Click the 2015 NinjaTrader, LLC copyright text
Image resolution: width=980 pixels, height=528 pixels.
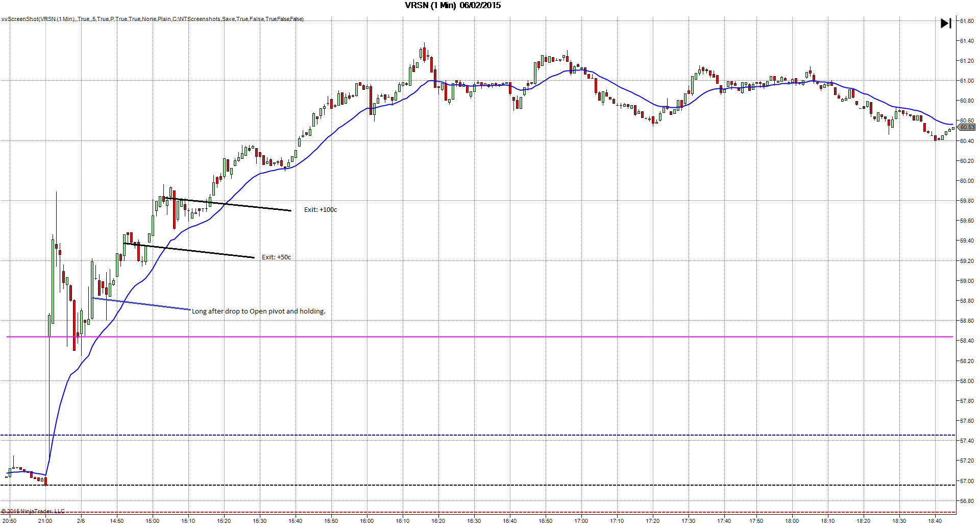tap(33, 511)
